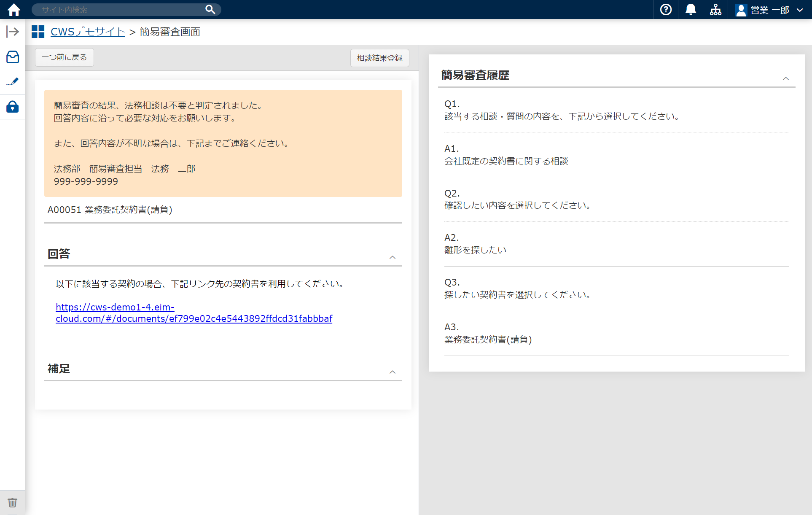
Task: Click the organization chart icon
Action: pos(715,9)
